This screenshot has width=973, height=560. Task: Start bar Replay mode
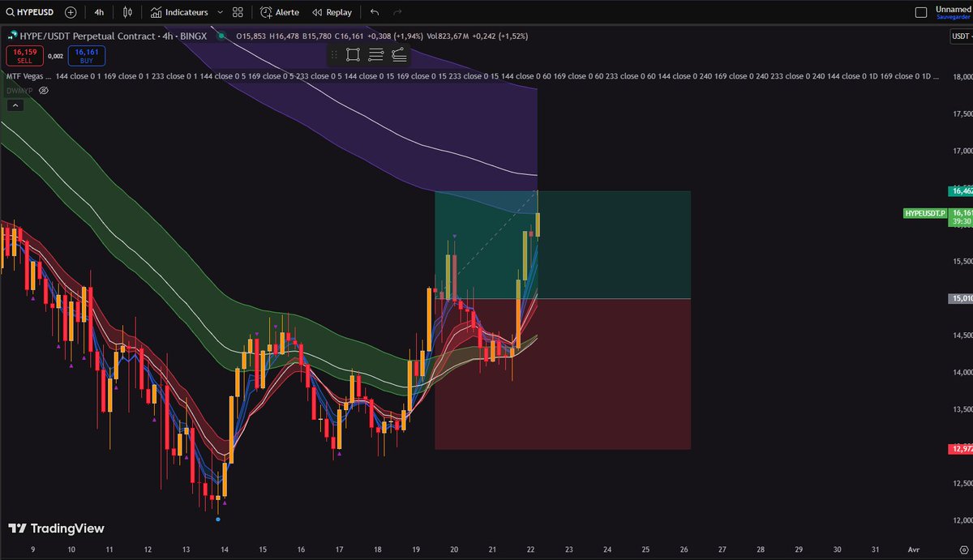[332, 12]
